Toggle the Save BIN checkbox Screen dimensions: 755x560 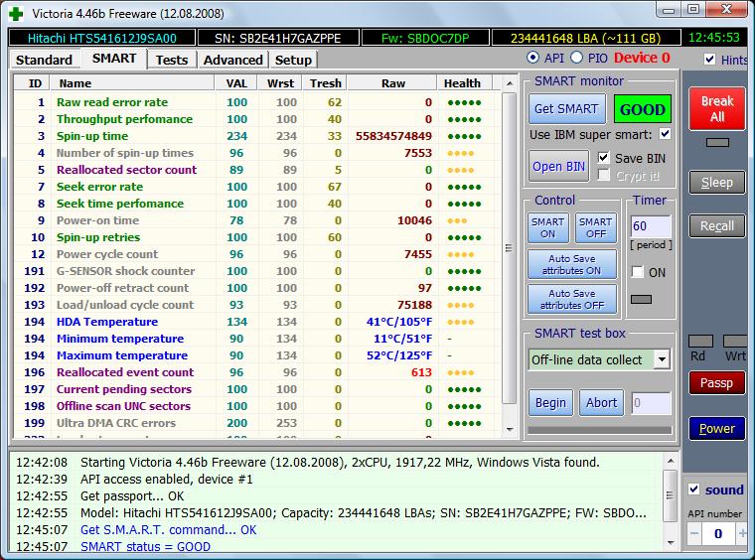point(603,158)
